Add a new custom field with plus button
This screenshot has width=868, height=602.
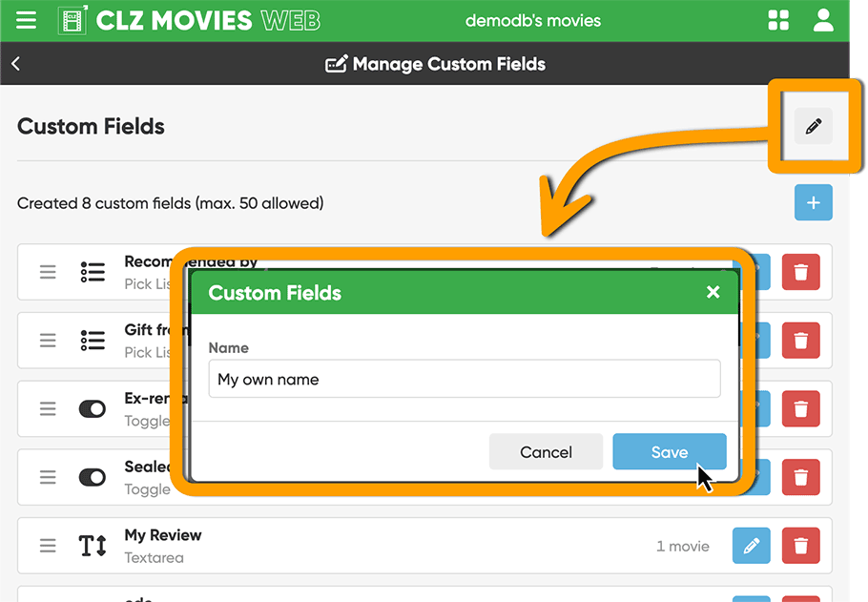coord(813,202)
